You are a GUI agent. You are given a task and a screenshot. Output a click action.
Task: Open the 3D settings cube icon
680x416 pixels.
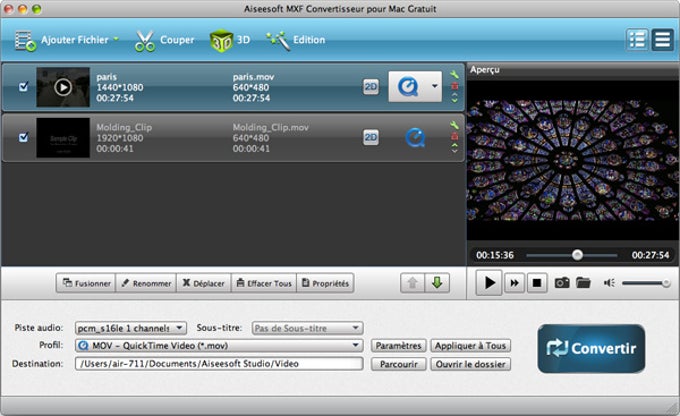click(221, 41)
